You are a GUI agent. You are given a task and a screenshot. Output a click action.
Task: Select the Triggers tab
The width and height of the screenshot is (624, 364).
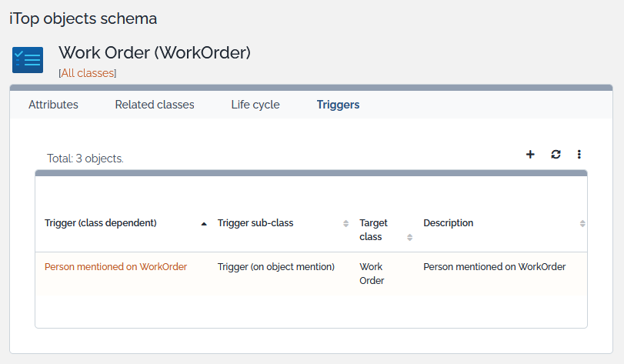coord(338,105)
